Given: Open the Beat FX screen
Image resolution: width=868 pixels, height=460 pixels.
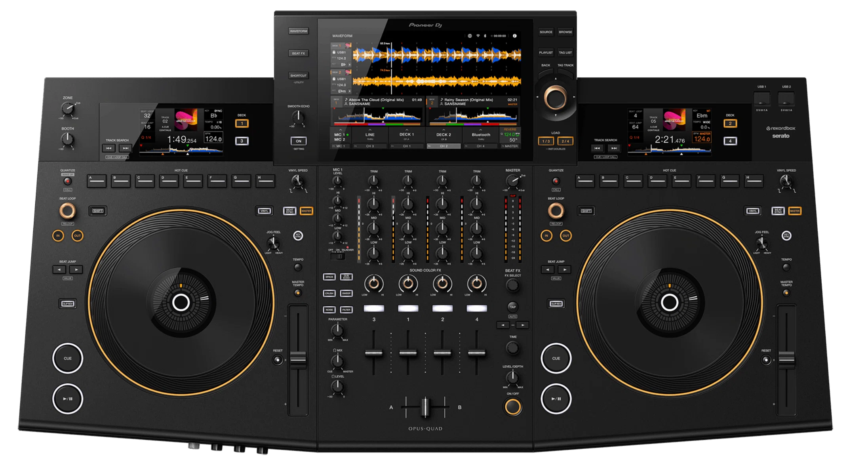Looking at the screenshot, I should [299, 53].
